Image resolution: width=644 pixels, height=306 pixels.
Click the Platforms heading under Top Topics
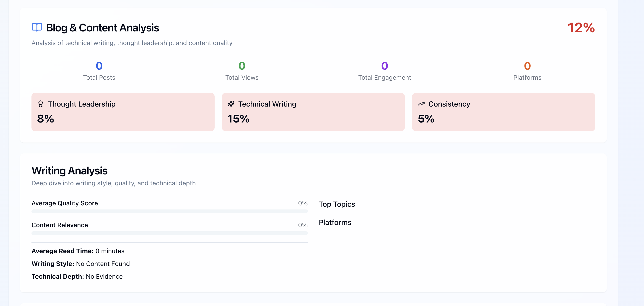(335, 222)
